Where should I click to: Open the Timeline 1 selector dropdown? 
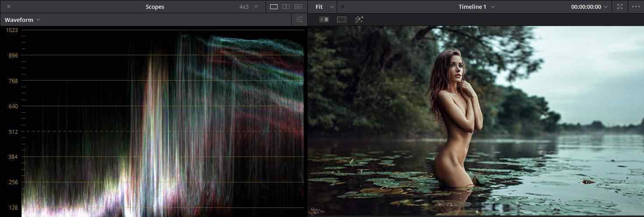click(x=476, y=7)
